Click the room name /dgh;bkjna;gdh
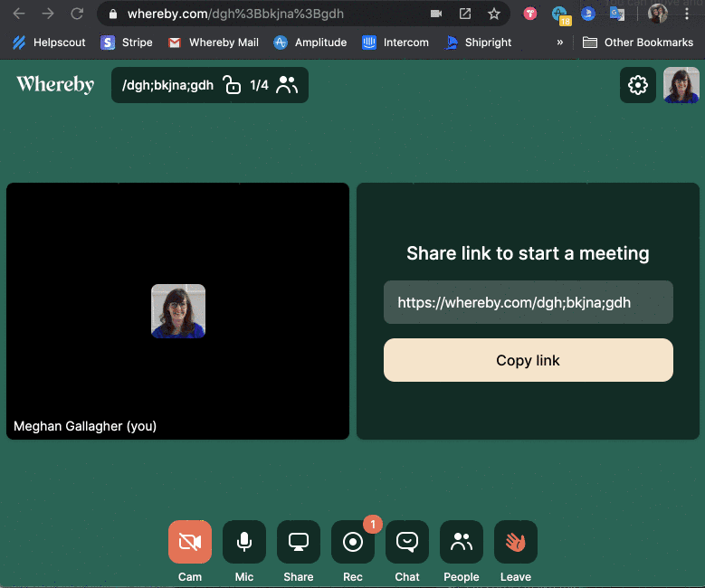The height and width of the screenshot is (588, 705). coord(167,85)
